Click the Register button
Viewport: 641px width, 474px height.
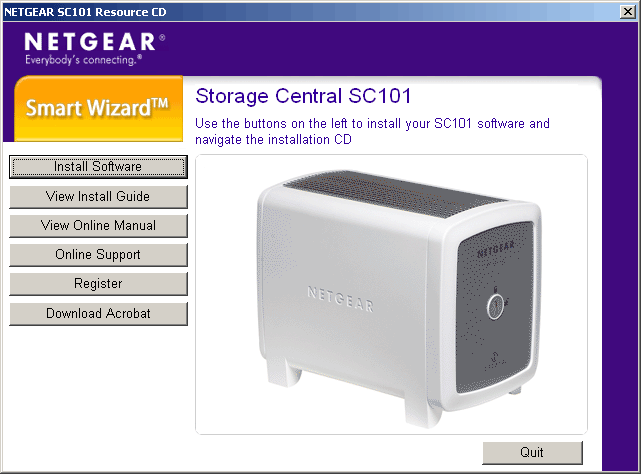[x=98, y=283]
